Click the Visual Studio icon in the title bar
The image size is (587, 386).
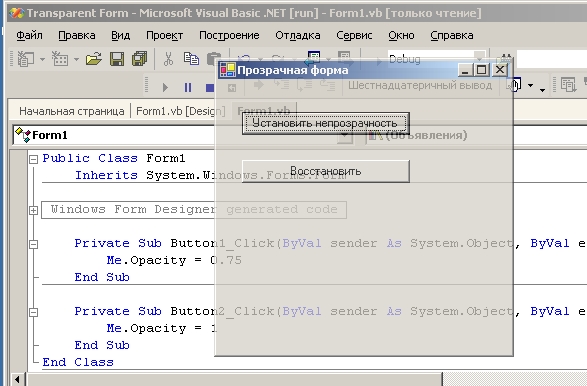pos(16,13)
